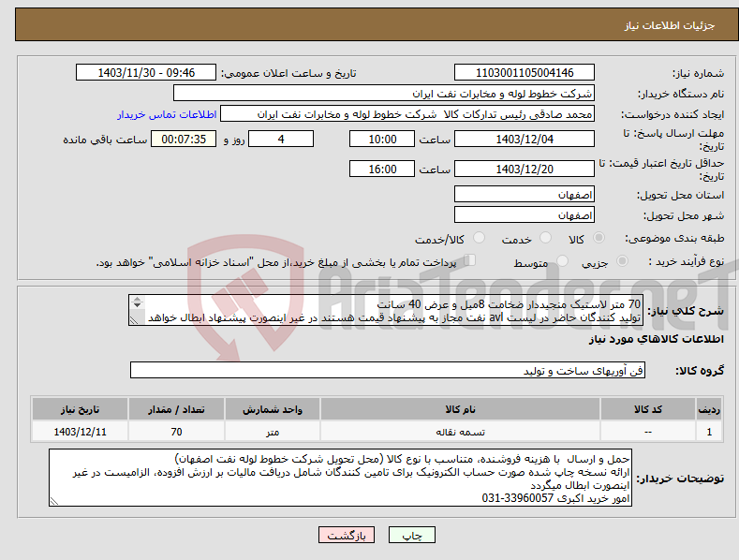Screen dimensions: 739x560
Task: Click the اطلاعات کالاهای مورد نیاز heading
Action: coord(656,339)
